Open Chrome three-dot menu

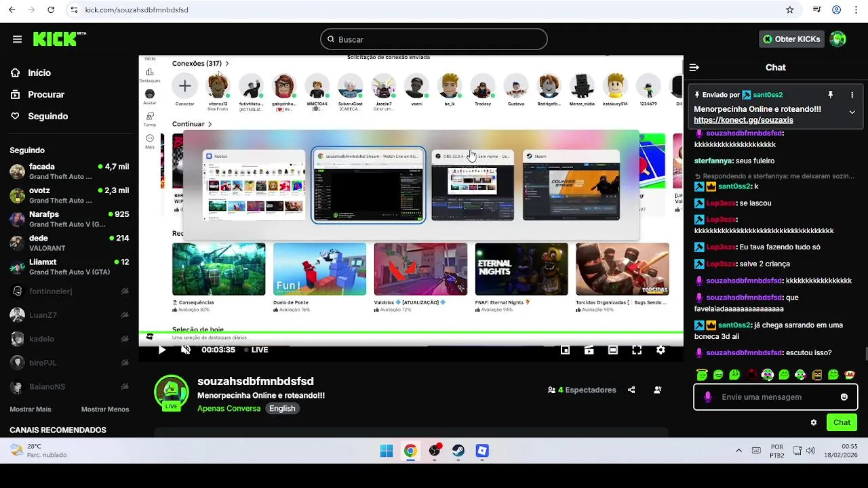[x=856, y=9]
